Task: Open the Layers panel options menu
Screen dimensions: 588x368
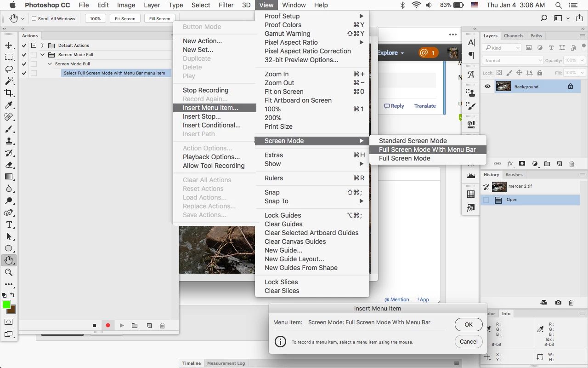Action: coord(582,35)
